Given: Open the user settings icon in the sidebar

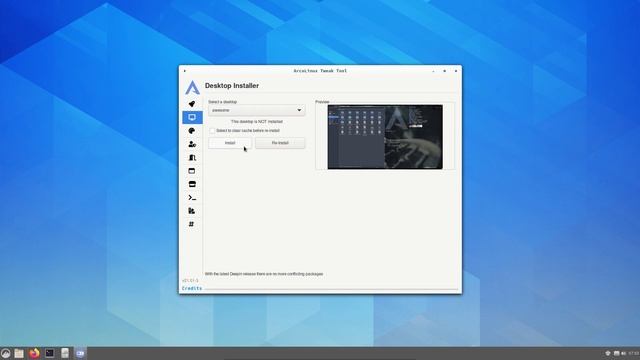Looking at the screenshot, I should click(192, 144).
